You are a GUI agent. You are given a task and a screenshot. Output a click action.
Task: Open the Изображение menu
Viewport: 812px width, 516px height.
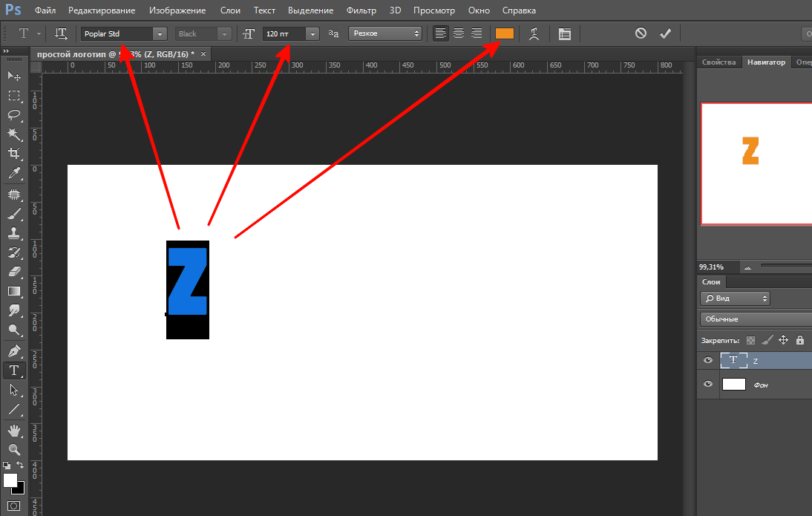coord(177,10)
